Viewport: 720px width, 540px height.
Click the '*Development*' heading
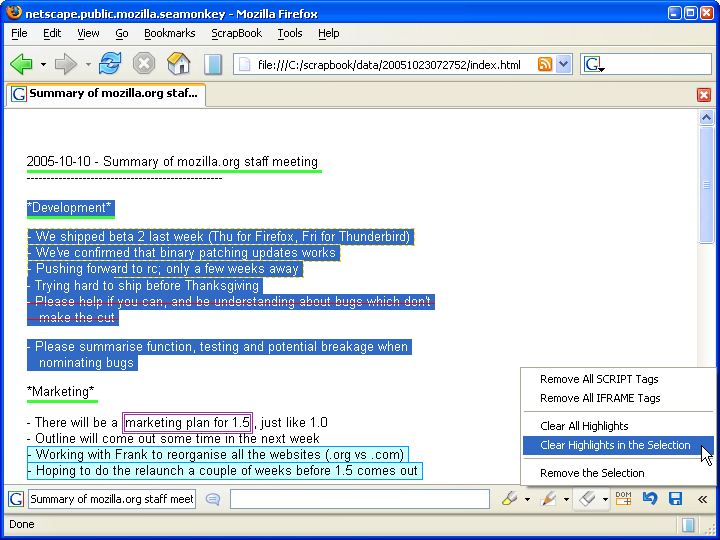point(70,208)
